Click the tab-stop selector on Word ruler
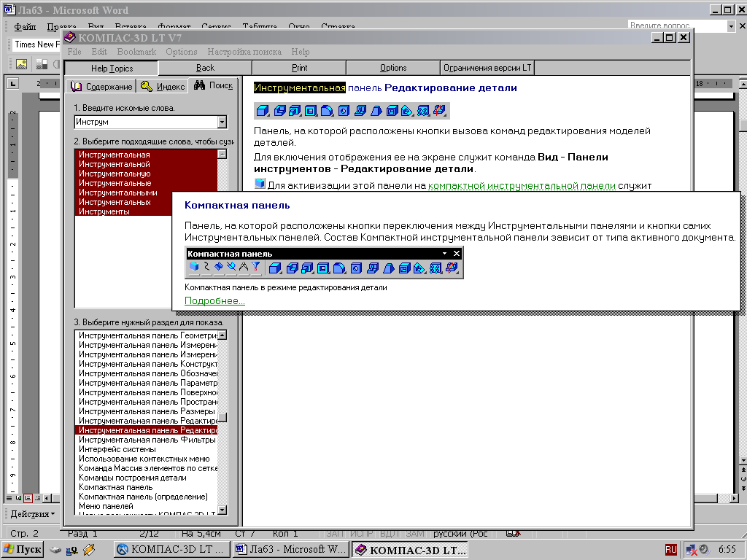 click(13, 84)
